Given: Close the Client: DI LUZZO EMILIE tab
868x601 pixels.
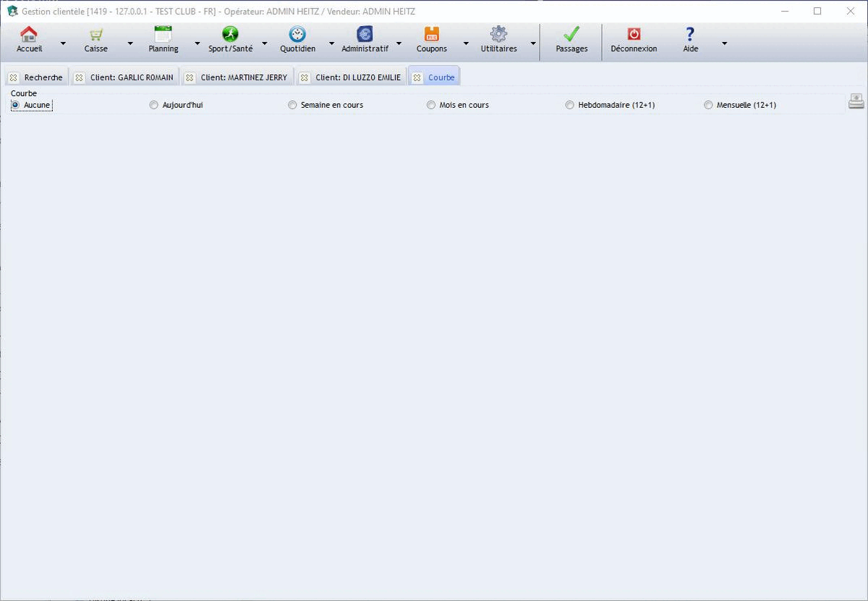Looking at the screenshot, I should pyautogui.click(x=305, y=77).
